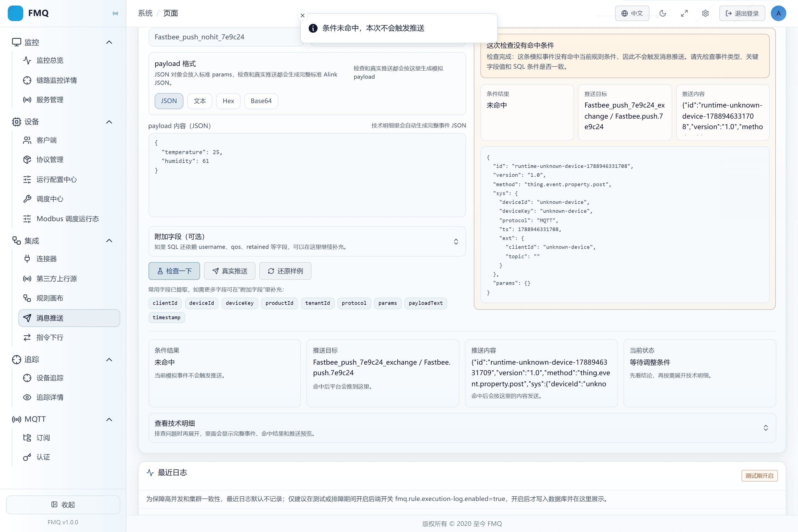This screenshot has height=532, width=798.
Task: Collapse the 追踪 sidebar group
Action: pyautogui.click(x=109, y=360)
